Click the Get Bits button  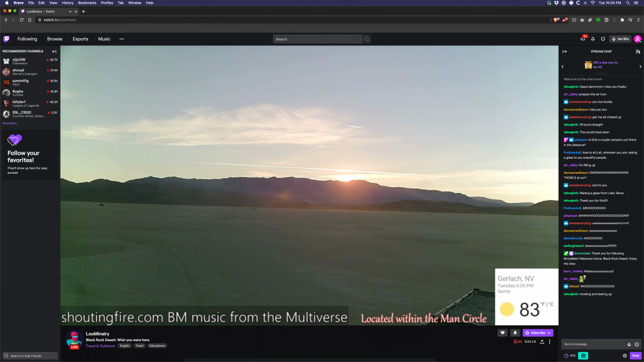[620, 39]
